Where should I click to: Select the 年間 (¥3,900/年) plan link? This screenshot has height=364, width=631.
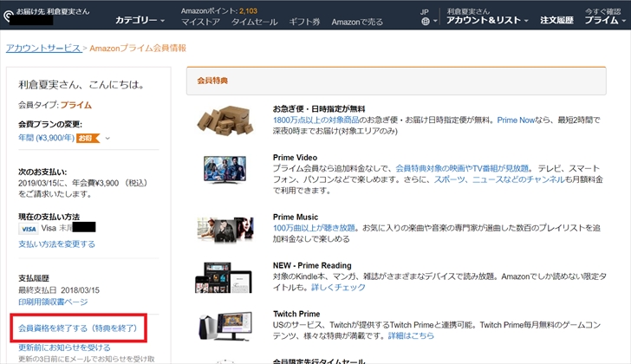tap(46, 138)
